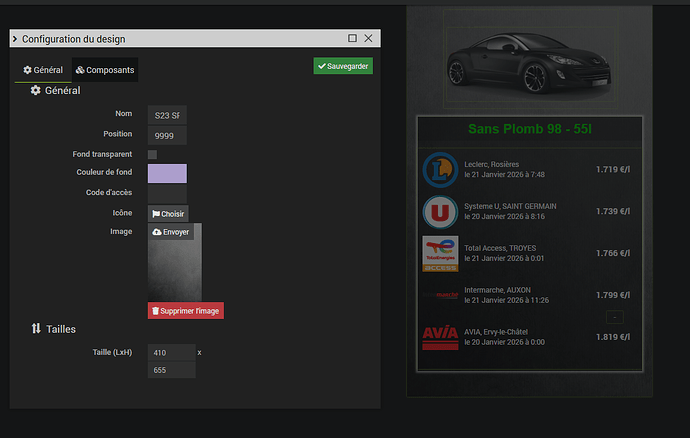This screenshot has height=438, width=690.
Task: Select the 1.766 €/l price
Action: click(x=613, y=253)
